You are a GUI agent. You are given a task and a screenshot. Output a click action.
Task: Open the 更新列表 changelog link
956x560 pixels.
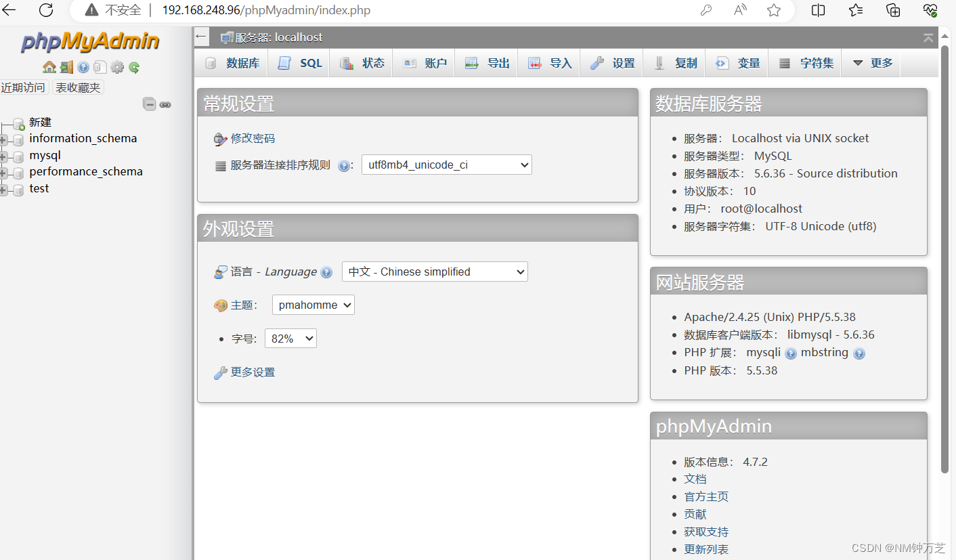click(706, 549)
